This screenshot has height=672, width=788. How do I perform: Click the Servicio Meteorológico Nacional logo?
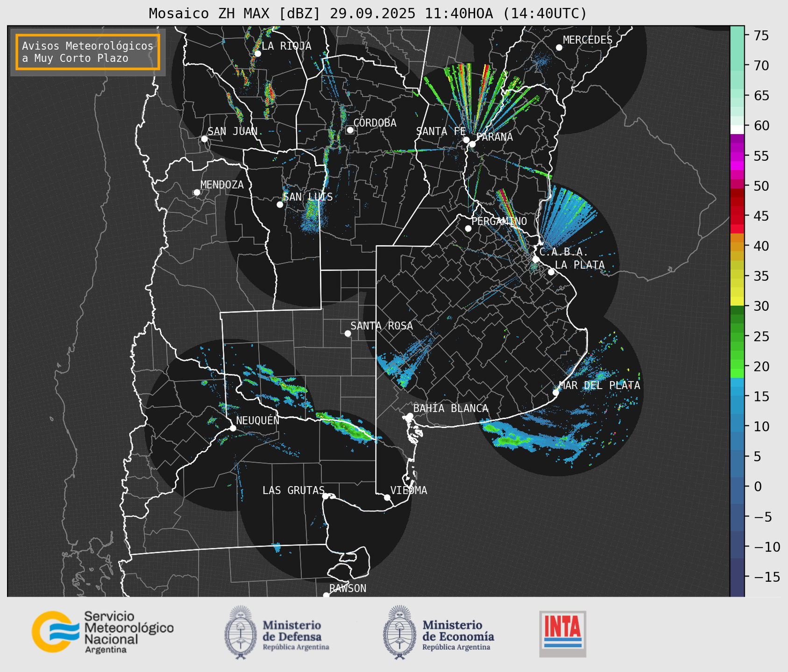pyautogui.click(x=102, y=632)
